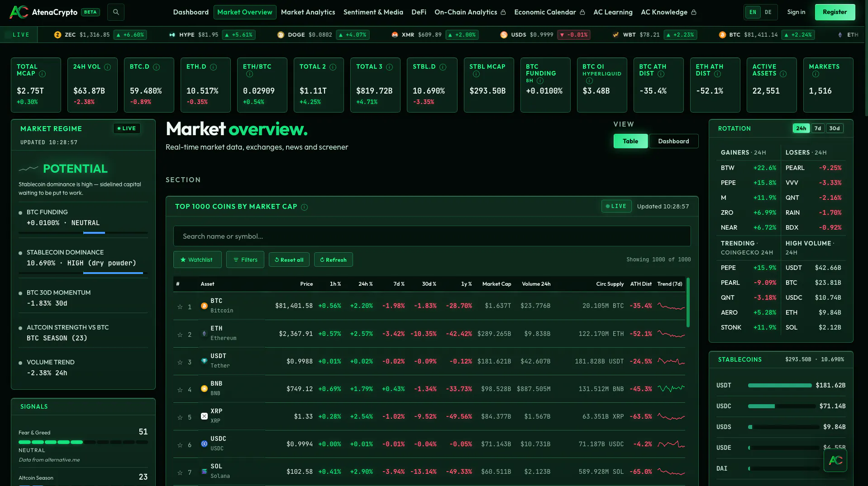The image size is (868, 486).
Task: Set Rotation timeframe to 30d
Action: (834, 128)
